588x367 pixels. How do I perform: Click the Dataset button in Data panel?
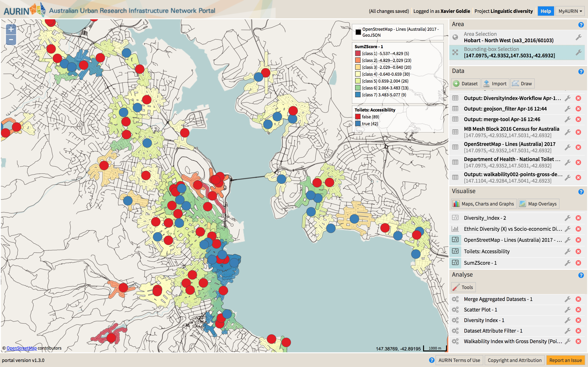tap(466, 84)
